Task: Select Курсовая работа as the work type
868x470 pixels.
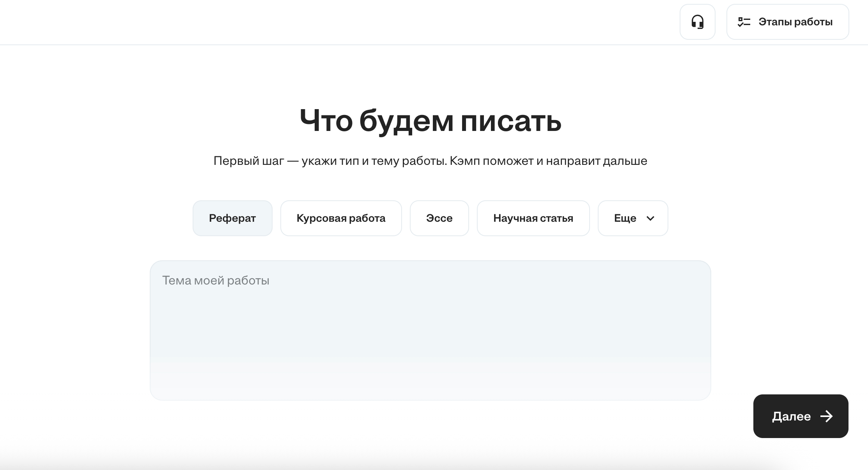Action: [341, 218]
